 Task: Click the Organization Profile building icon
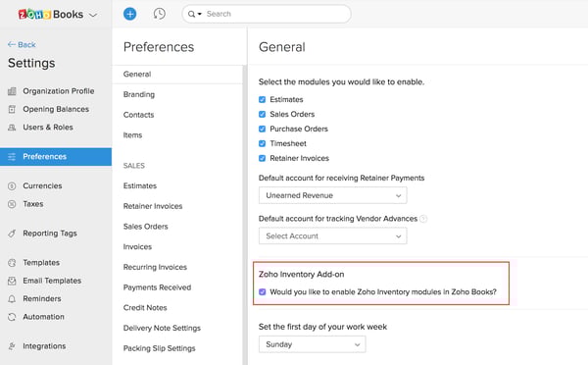tap(12, 91)
